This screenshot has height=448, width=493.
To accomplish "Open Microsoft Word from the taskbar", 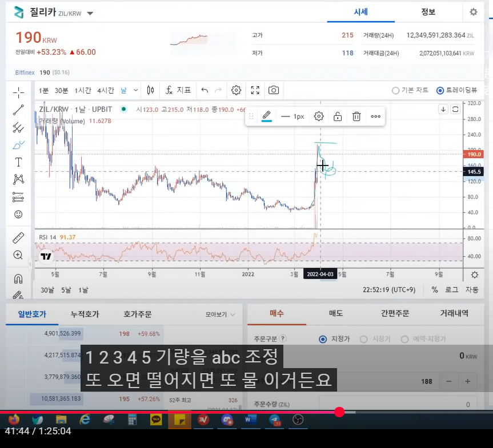I will [251, 420].
